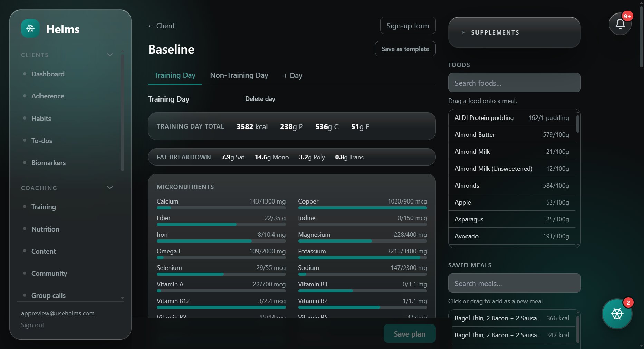Image resolution: width=644 pixels, height=349 pixels.
Task: Click the appreview@usehelms.com account email
Action: 58,313
